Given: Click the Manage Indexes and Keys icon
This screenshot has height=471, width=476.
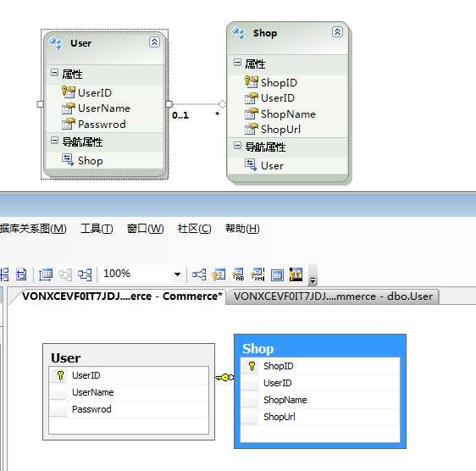Looking at the screenshot, I should point(219,274).
